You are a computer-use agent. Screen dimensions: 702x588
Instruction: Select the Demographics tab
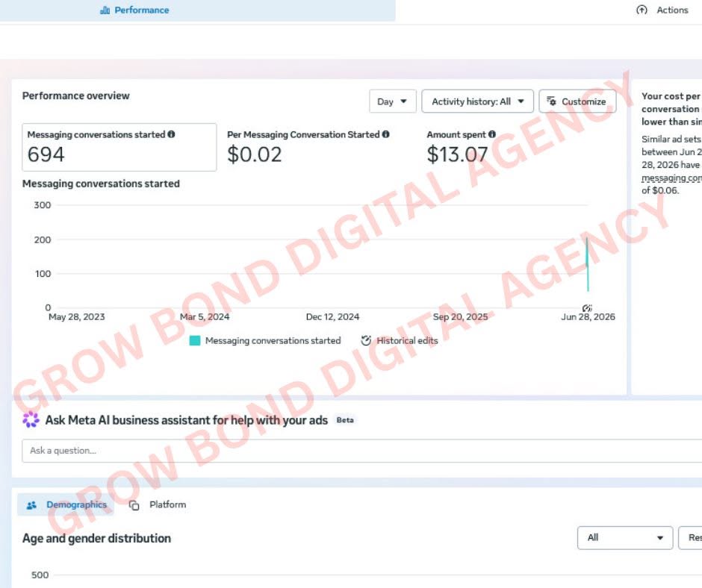pyautogui.click(x=66, y=504)
